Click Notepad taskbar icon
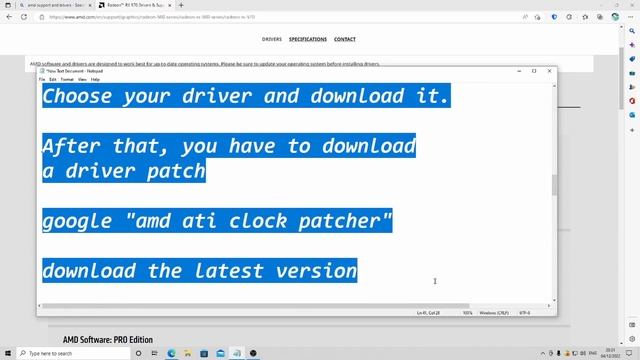This screenshot has height=360, width=640. click(x=237, y=353)
